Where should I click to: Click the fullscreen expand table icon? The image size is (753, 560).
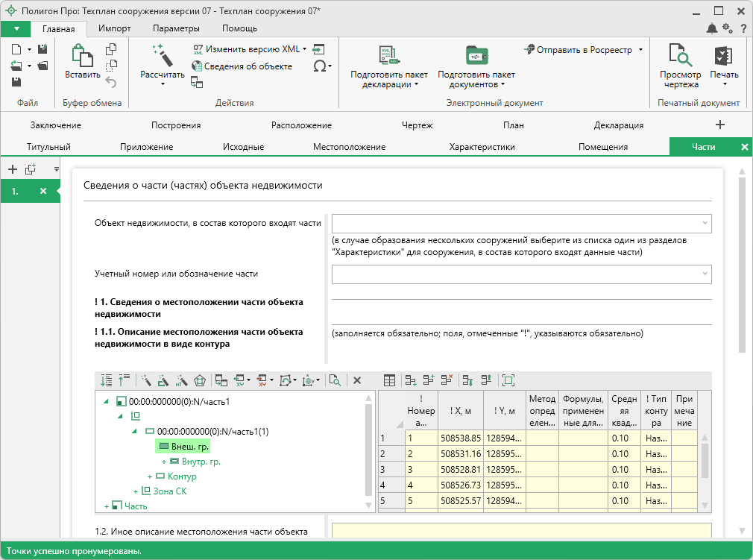tap(508, 380)
